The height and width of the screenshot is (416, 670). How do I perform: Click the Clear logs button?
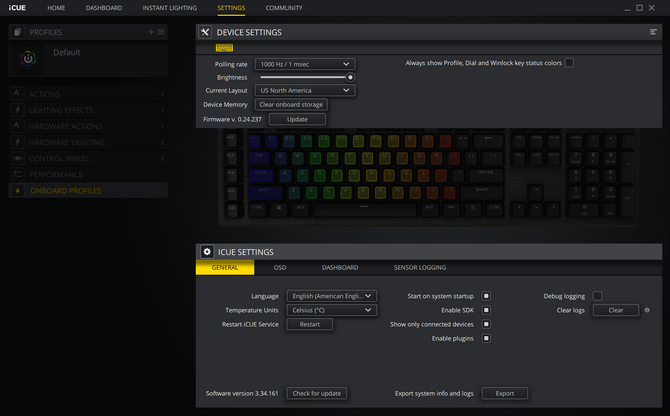point(616,310)
